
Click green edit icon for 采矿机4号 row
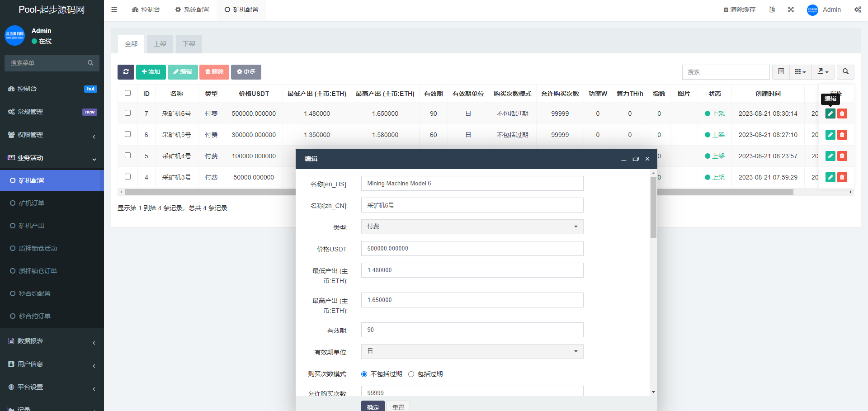coord(830,156)
